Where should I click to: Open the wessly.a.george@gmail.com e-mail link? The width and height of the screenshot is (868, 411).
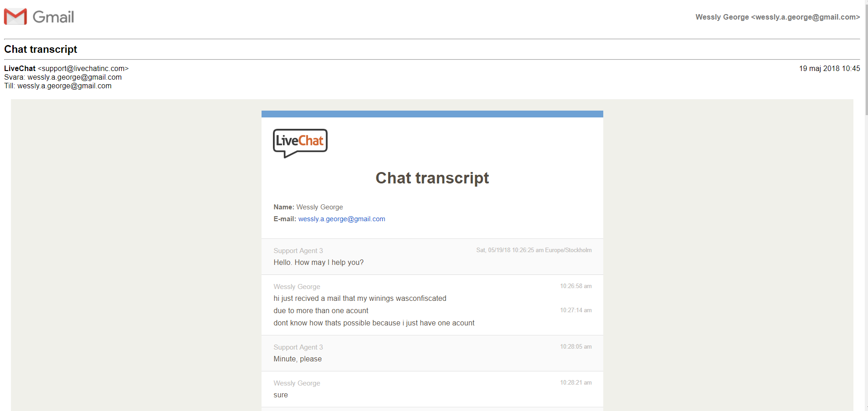342,219
